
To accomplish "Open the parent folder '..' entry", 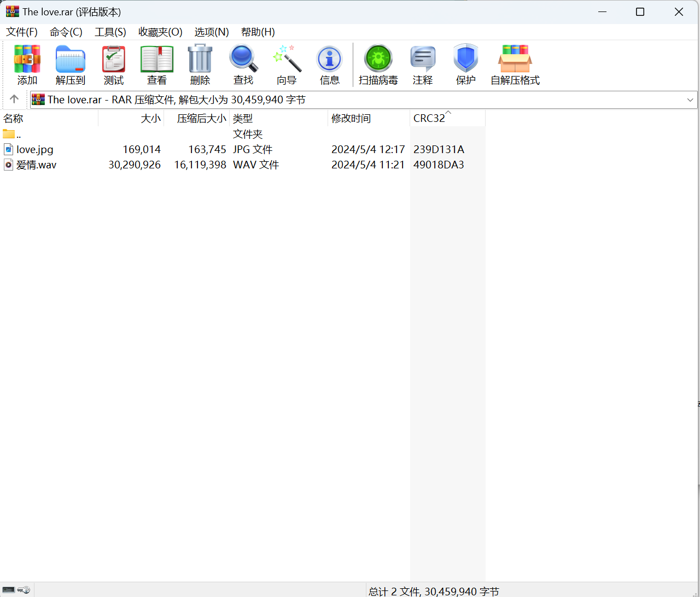I will coord(12,134).
